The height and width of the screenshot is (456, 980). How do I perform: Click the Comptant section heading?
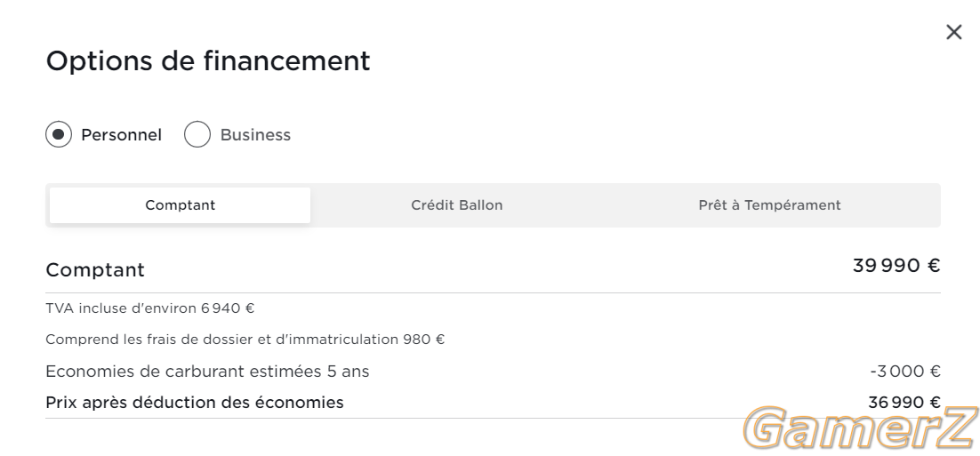95,270
